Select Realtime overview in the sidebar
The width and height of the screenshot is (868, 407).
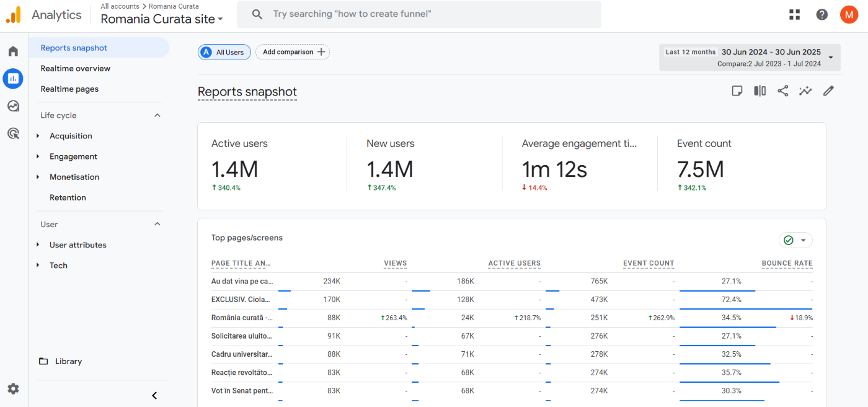tap(76, 68)
